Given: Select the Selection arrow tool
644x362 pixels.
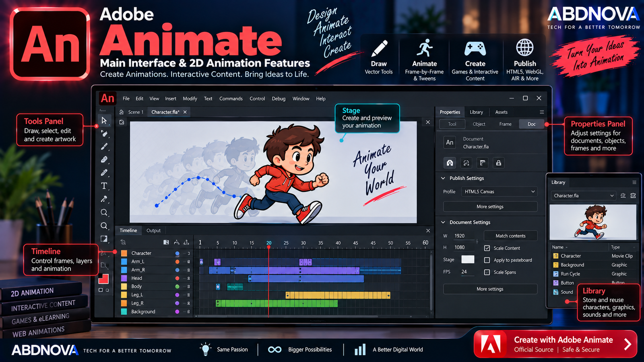Looking at the screenshot, I should coord(104,120).
